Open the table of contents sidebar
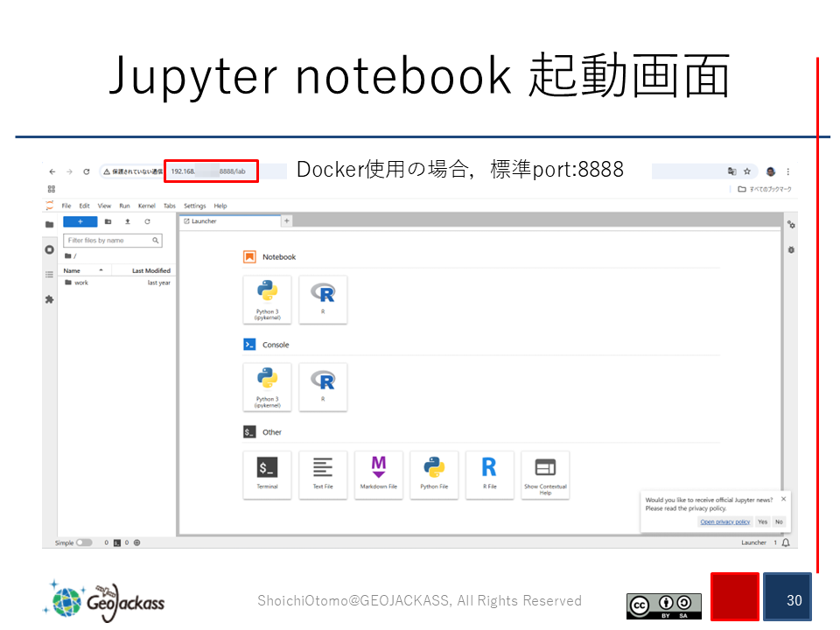Viewport: 840px width, 630px height. [50, 274]
